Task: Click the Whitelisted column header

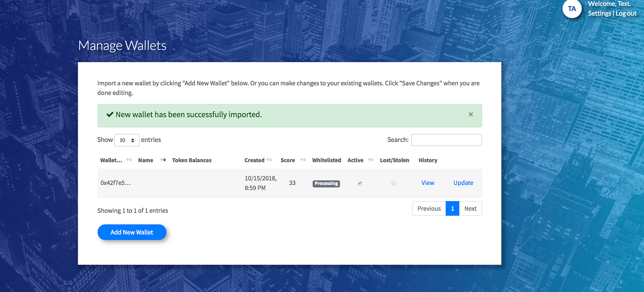Action: coord(327,160)
